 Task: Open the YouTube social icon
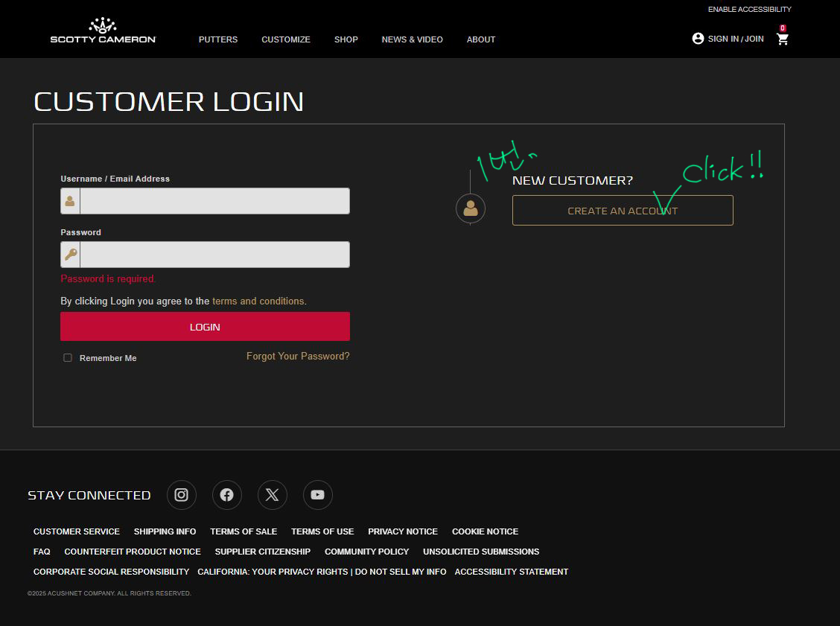[x=318, y=495]
